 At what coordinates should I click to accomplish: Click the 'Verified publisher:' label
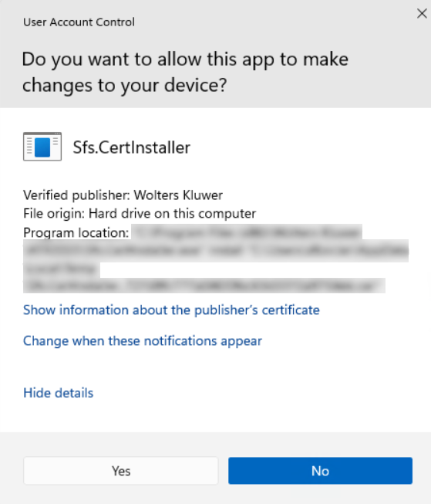click(77, 195)
